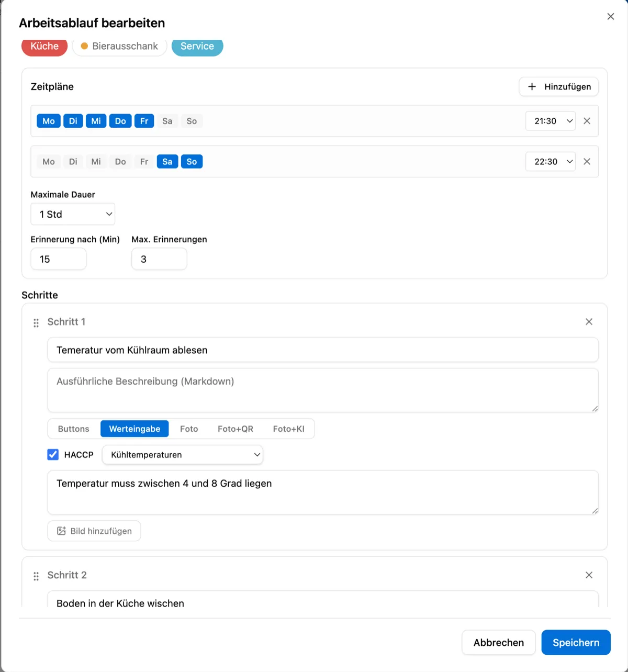Open the 21:30 time dropdown
Viewport: 628px width, 672px height.
[x=550, y=121]
